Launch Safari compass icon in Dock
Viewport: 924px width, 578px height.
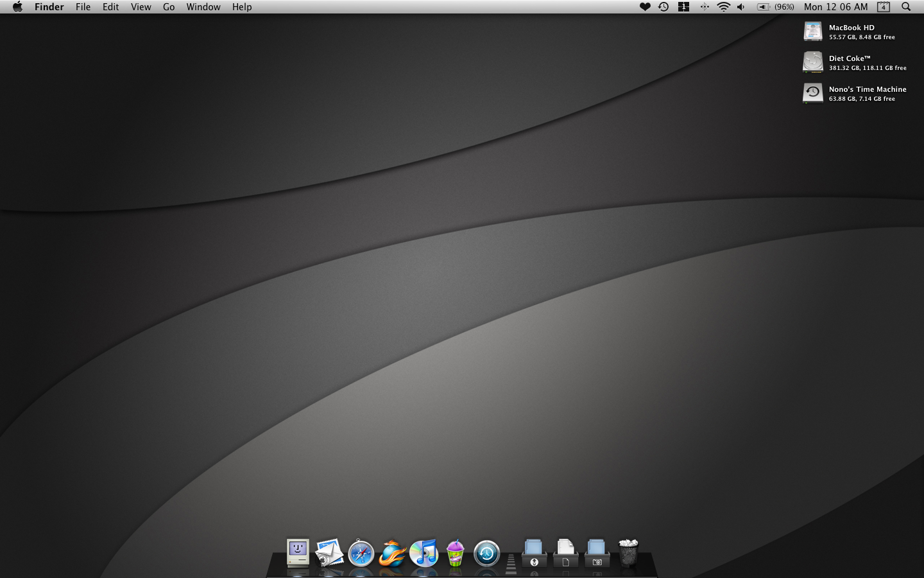click(361, 553)
